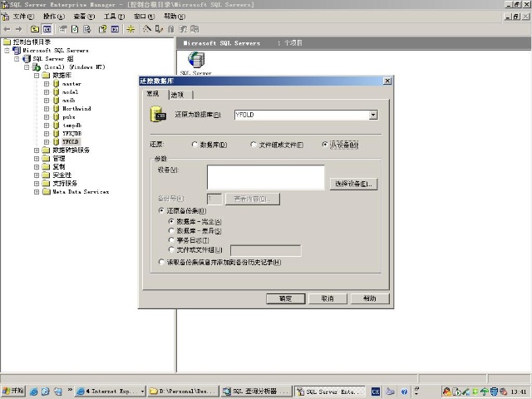Click the up-one-level folder toolbar icon
The width and height of the screenshot is (532, 399).
(x=34, y=28)
